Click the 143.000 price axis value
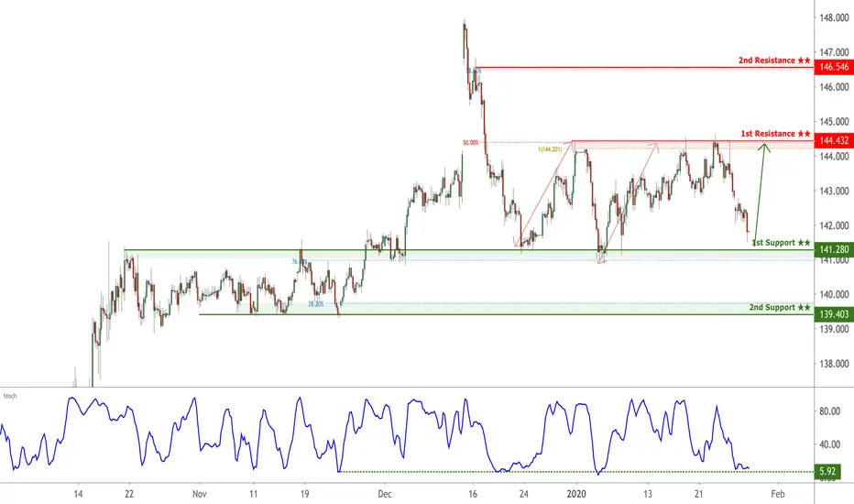The width and height of the screenshot is (854, 504). pyautogui.click(x=834, y=192)
